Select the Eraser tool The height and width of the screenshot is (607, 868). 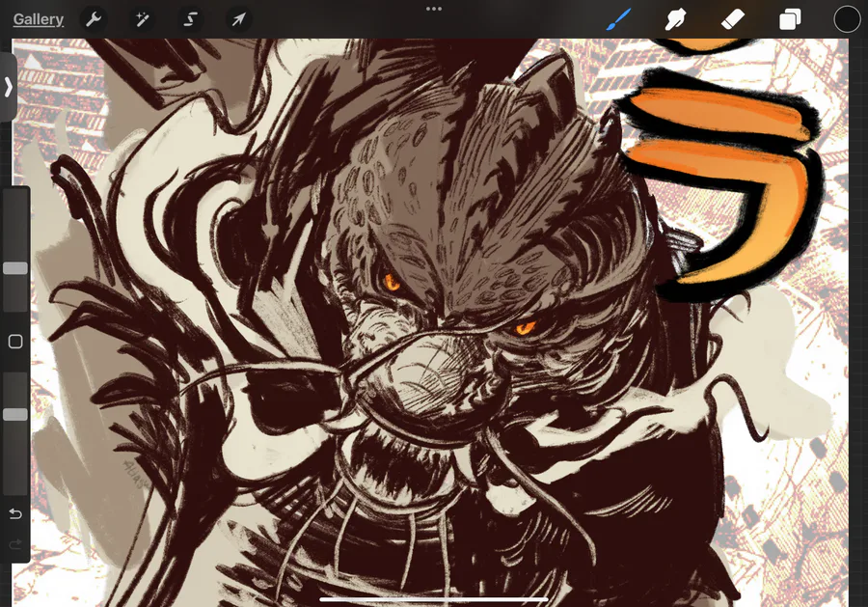pyautogui.click(x=733, y=19)
